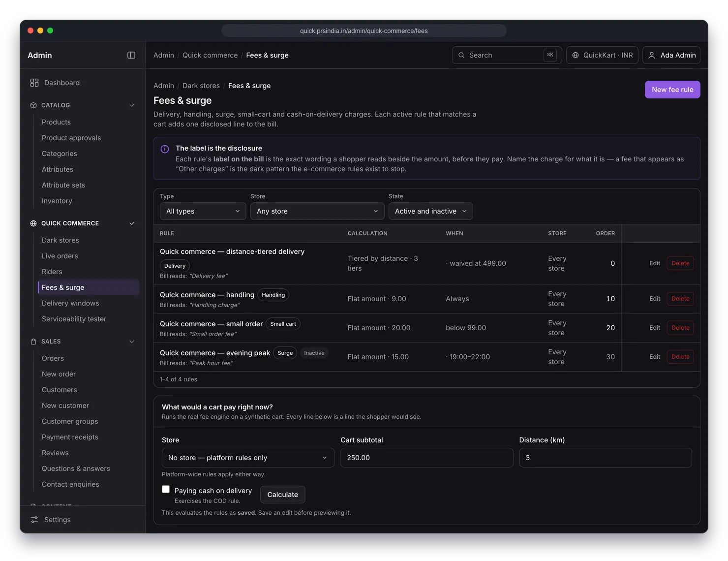This screenshot has width=728, height=561.
Task: Click the search magnifier icon
Action: [461, 55]
